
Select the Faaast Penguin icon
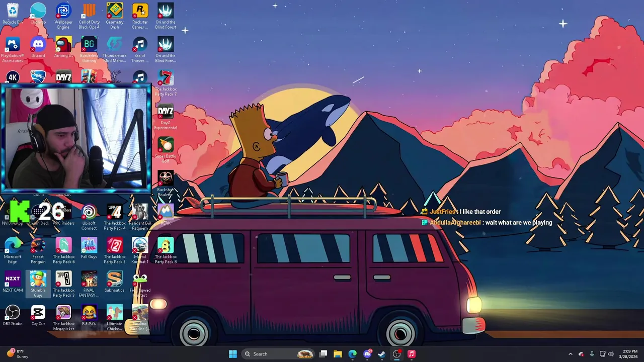[38, 251]
